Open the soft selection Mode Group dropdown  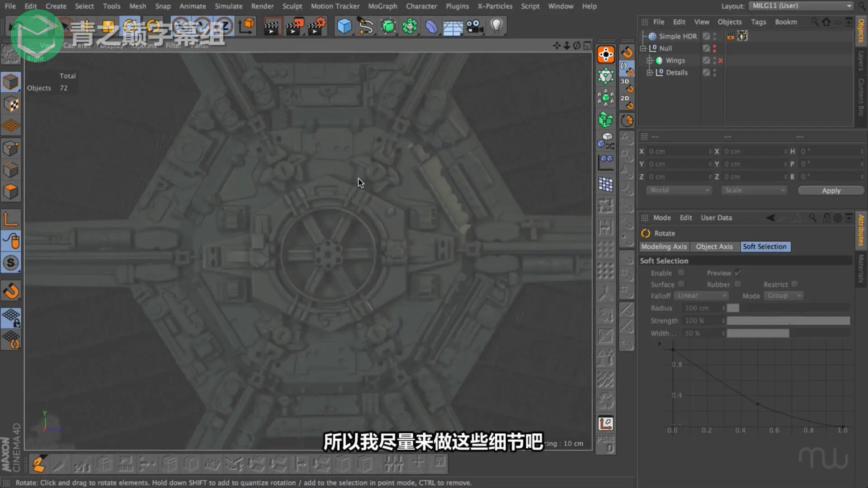[x=783, y=296]
